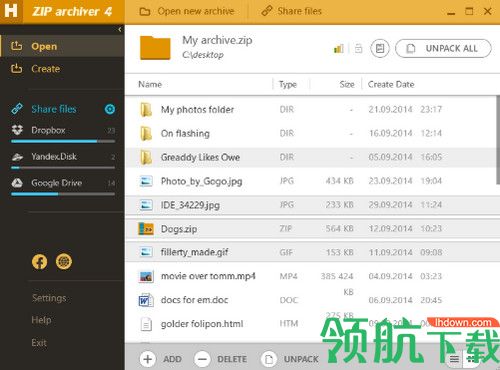
Task: Open Settings in the sidebar
Action: coord(49,298)
